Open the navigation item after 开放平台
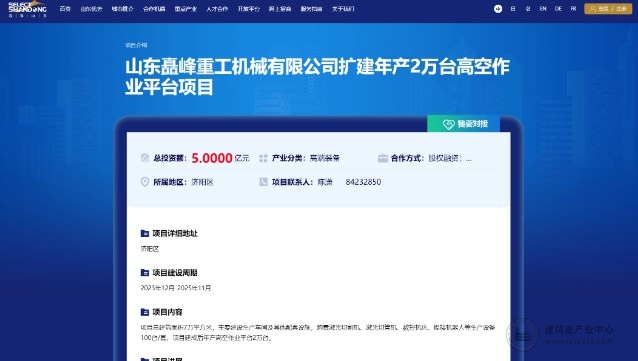 pos(280,9)
